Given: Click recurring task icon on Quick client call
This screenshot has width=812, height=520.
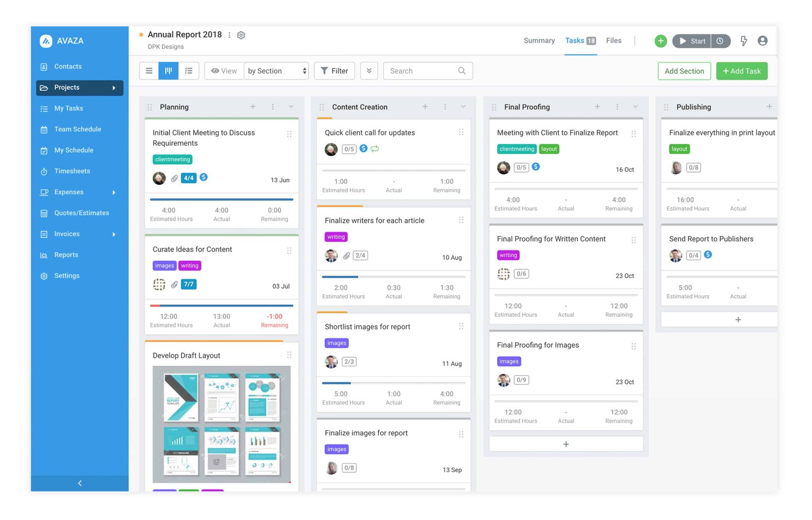Looking at the screenshot, I should tap(375, 149).
